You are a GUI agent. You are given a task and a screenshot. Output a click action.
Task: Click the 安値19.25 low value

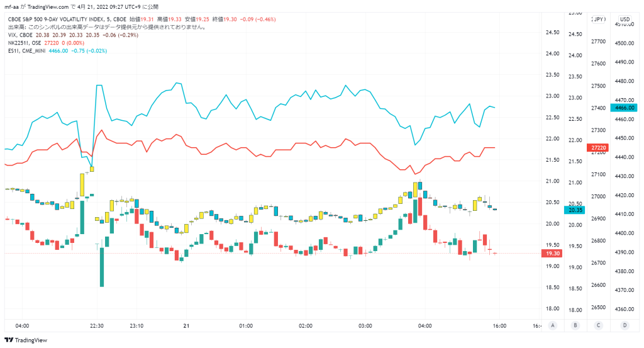point(197,20)
